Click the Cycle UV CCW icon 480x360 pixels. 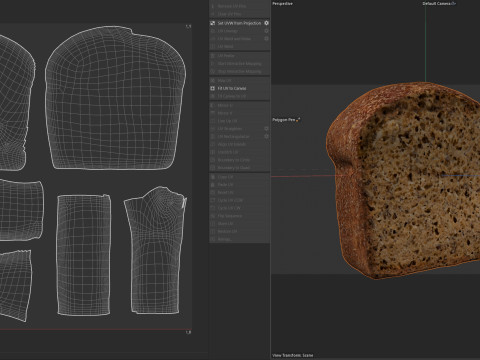click(x=213, y=200)
